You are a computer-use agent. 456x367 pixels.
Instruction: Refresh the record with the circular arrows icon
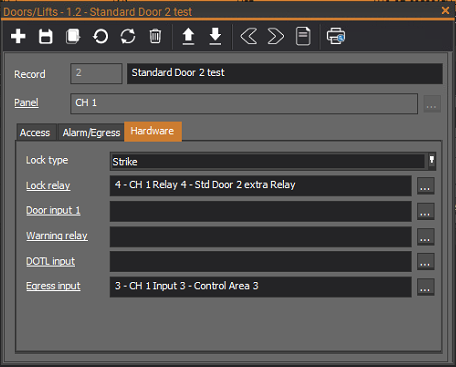tap(128, 36)
